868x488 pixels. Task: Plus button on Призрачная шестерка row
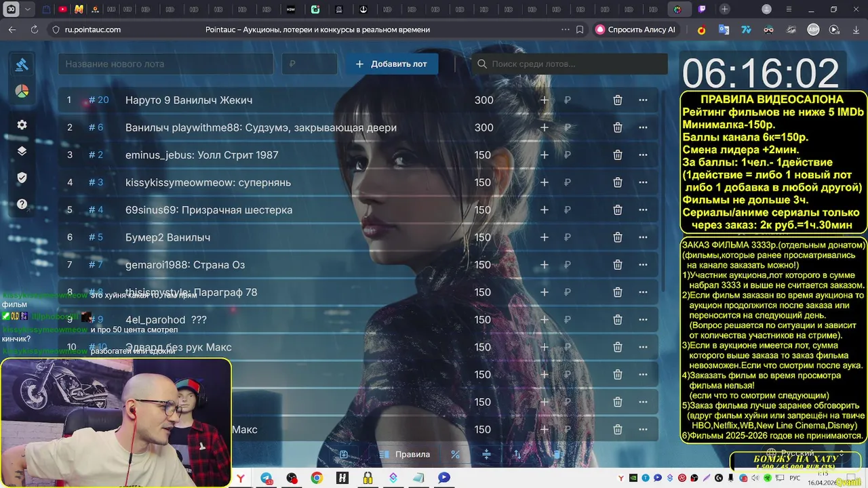point(544,210)
